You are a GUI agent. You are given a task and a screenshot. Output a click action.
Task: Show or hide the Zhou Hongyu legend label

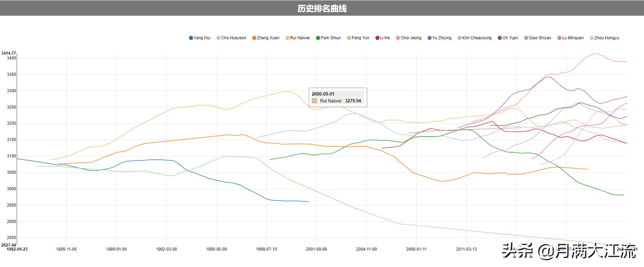(606, 38)
